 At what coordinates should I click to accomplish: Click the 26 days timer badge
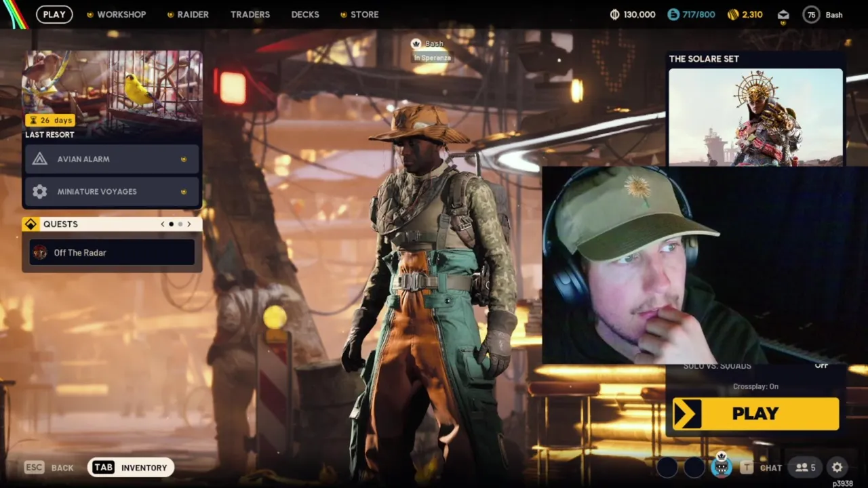click(x=50, y=120)
